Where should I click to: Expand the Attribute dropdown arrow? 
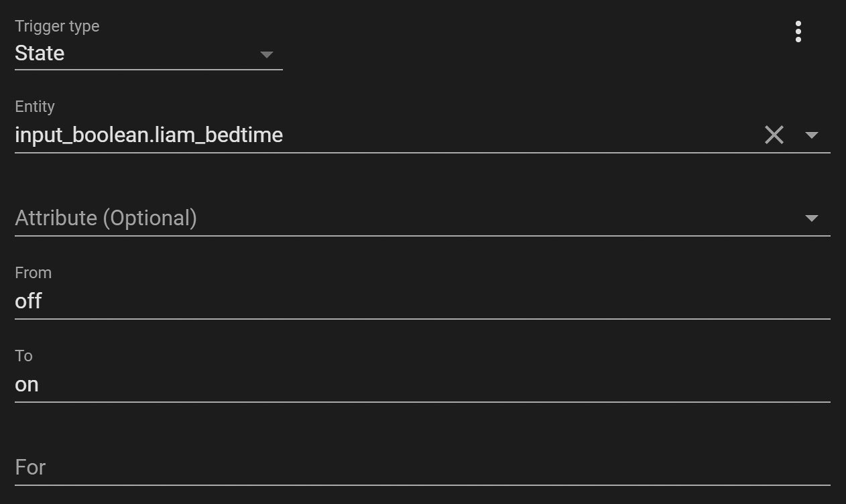811,218
